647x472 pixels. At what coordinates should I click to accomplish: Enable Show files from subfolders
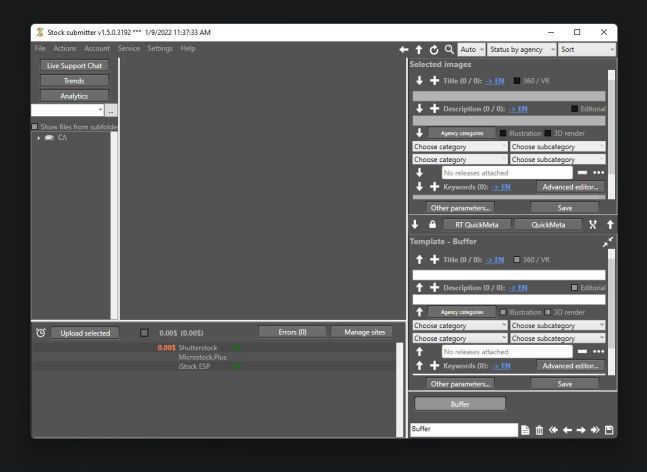[35, 127]
